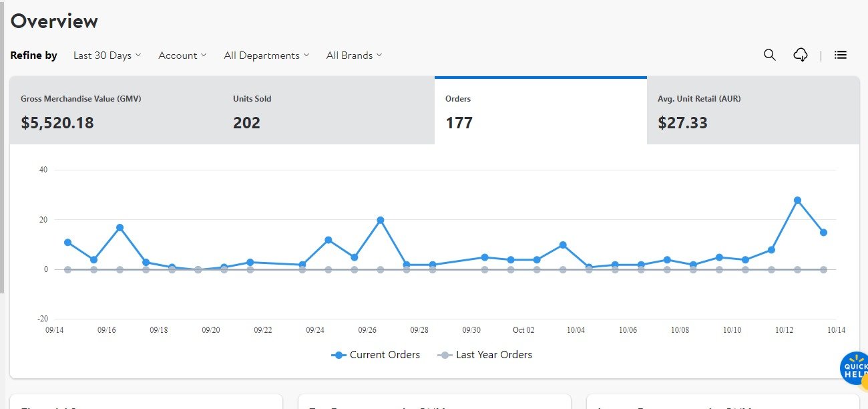Toggle Last Year Orders legend series

[x=485, y=355]
